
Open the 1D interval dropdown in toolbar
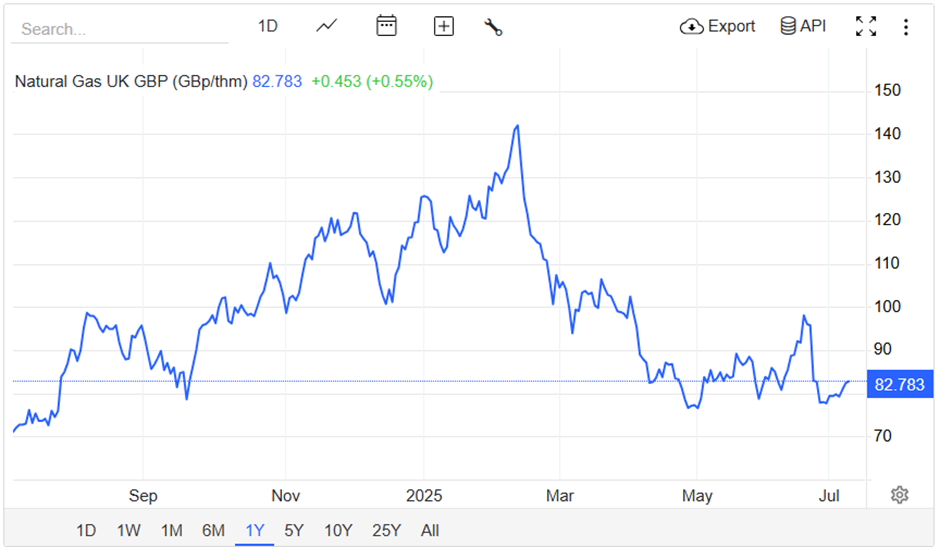tap(267, 26)
